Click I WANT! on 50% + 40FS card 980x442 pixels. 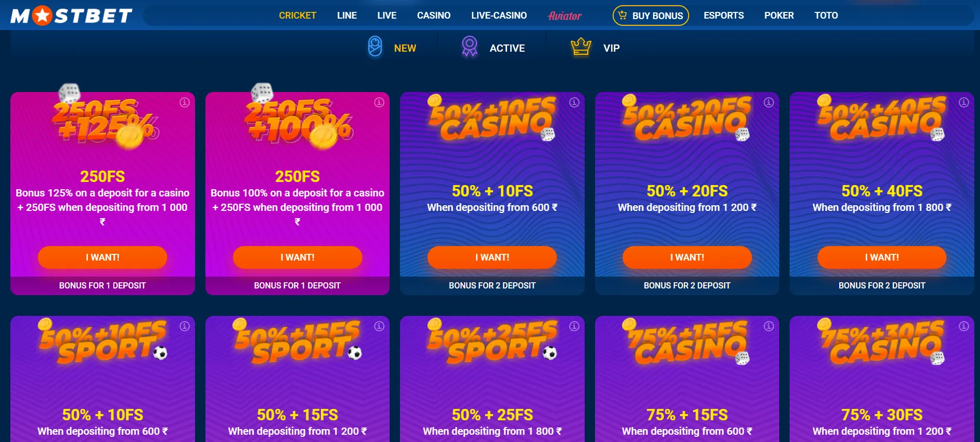(882, 257)
